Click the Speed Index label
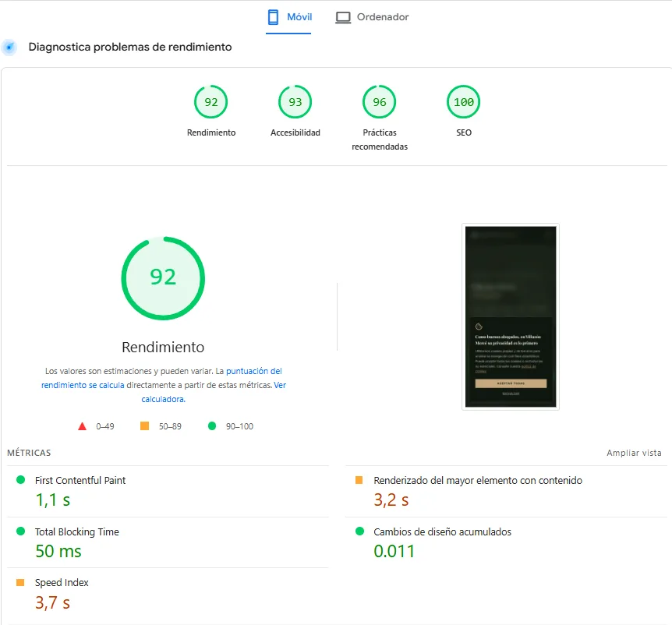 pos(62,583)
